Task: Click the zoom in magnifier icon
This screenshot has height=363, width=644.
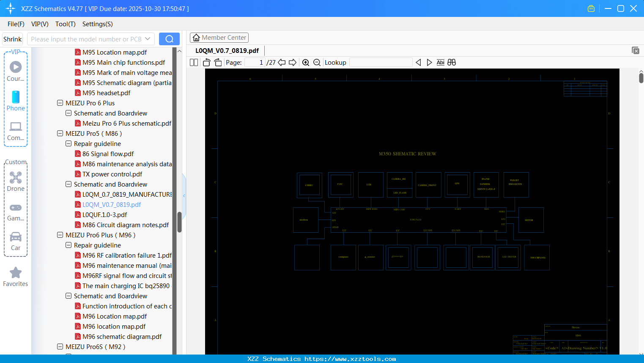Action: point(306,62)
